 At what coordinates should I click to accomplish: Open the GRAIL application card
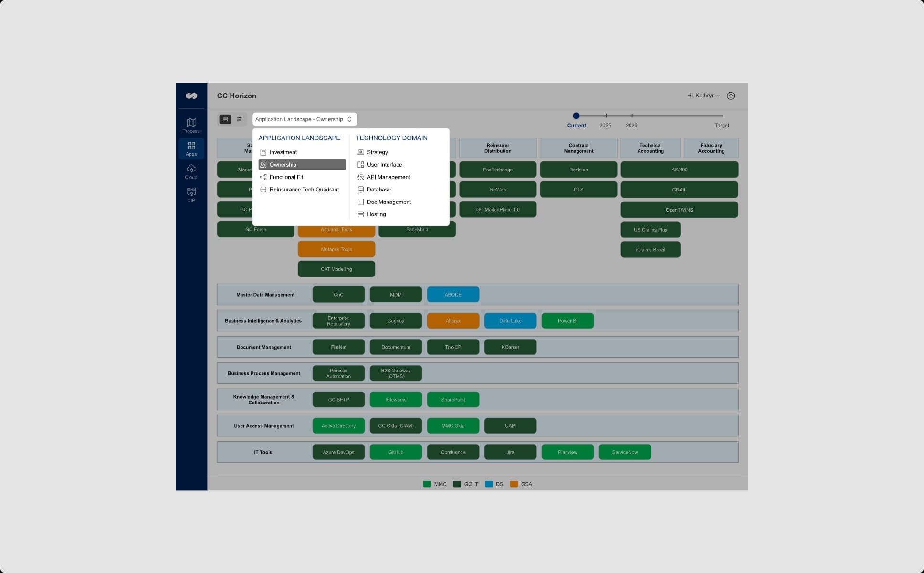coord(679,190)
